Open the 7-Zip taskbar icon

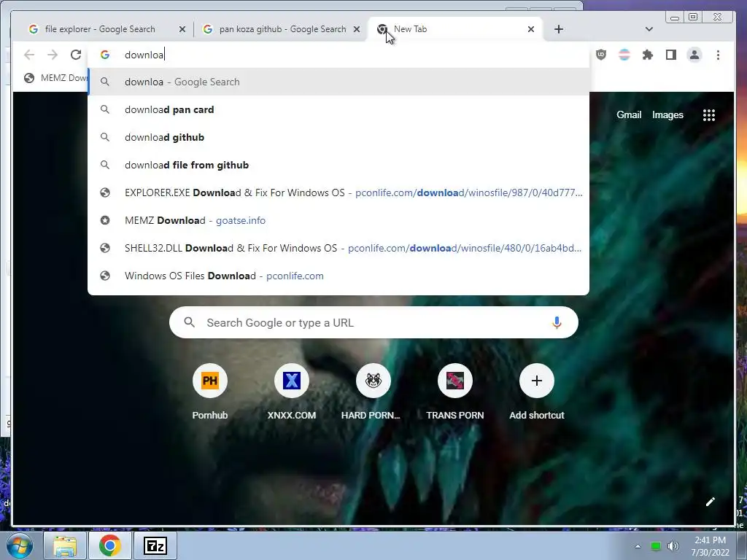click(x=155, y=545)
